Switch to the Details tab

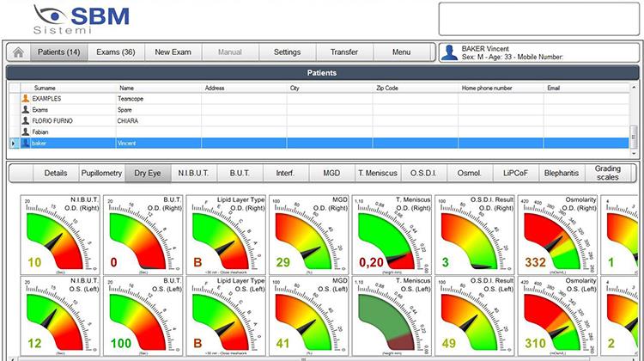(x=56, y=173)
